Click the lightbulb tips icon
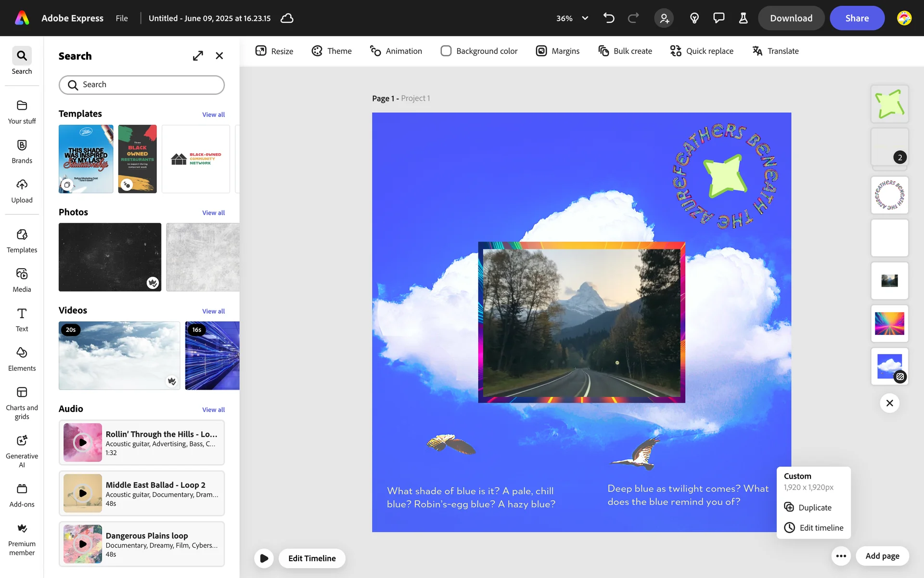 click(x=694, y=18)
